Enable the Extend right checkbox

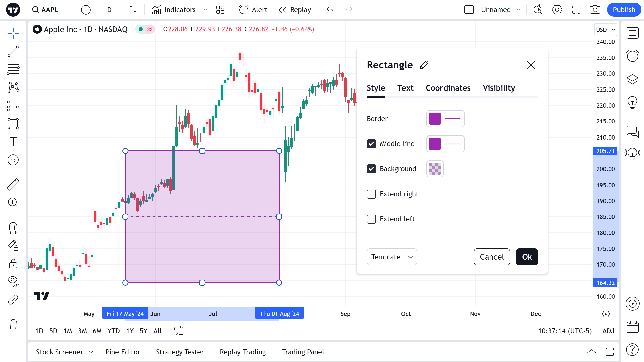tap(371, 194)
